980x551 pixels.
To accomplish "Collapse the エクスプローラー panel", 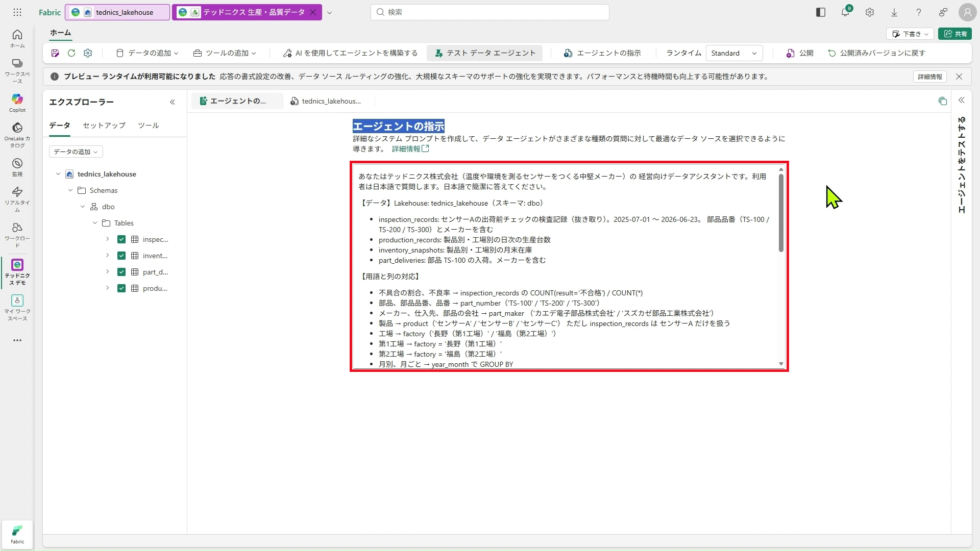I will (x=173, y=102).
